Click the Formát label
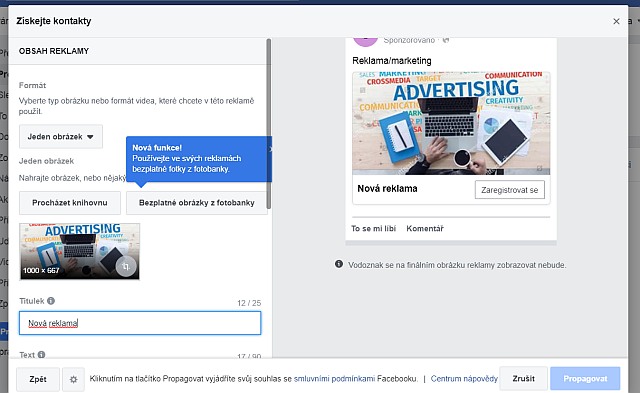The width and height of the screenshot is (640, 393). coord(32,85)
